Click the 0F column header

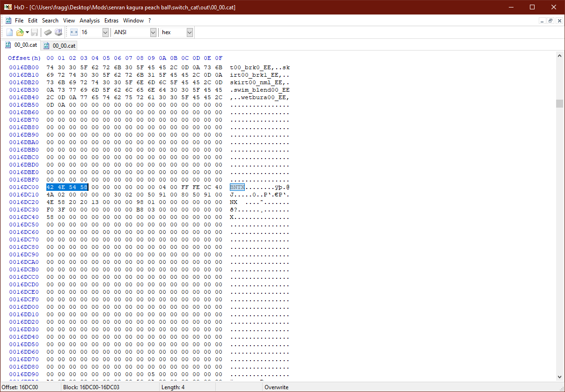pyautogui.click(x=219, y=58)
